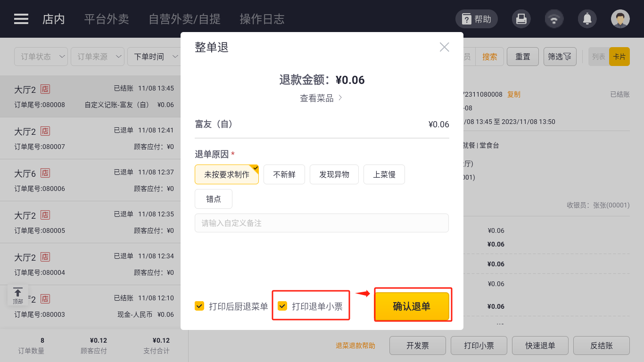This screenshot has width=644, height=362.
Task: Uncheck 打印后厨退菜单 checkbox
Action: tap(199, 306)
